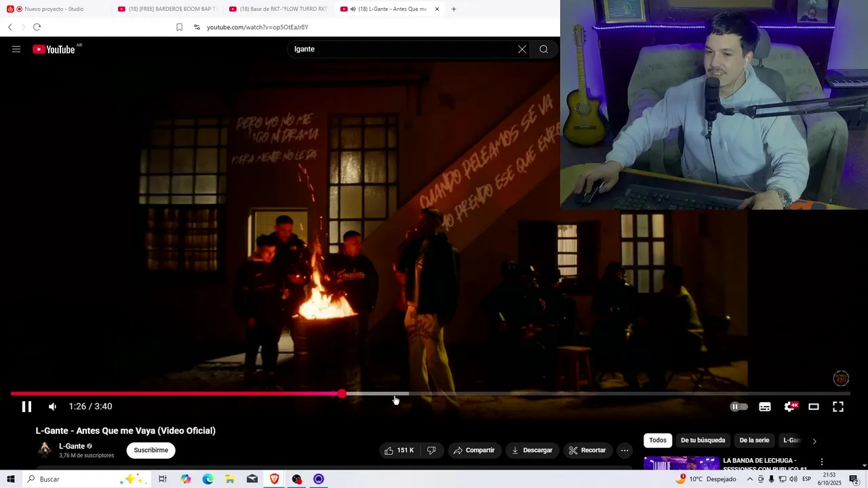Open site settings icon beside the URL
The image size is (868, 488).
tap(197, 27)
